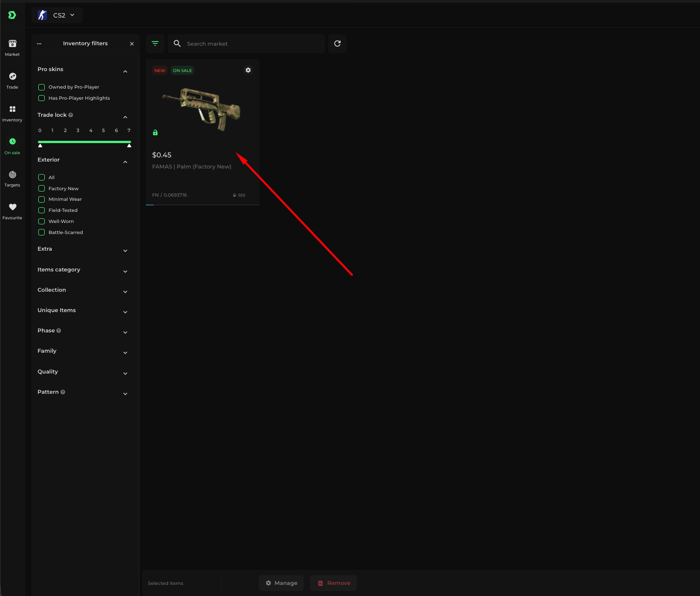Image resolution: width=700 pixels, height=596 pixels.
Task: Click the Remove button
Action: [334, 583]
